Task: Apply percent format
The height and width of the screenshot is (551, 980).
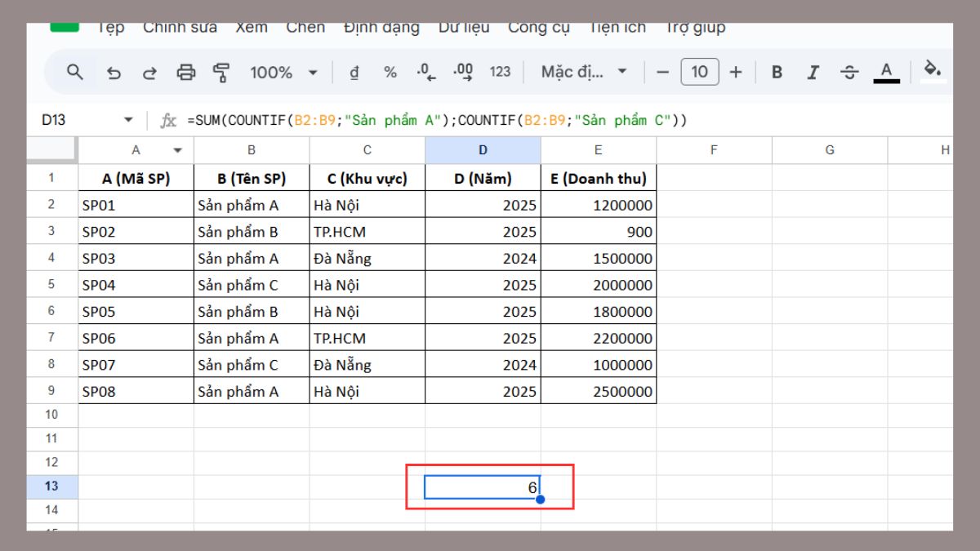Action: coord(390,72)
